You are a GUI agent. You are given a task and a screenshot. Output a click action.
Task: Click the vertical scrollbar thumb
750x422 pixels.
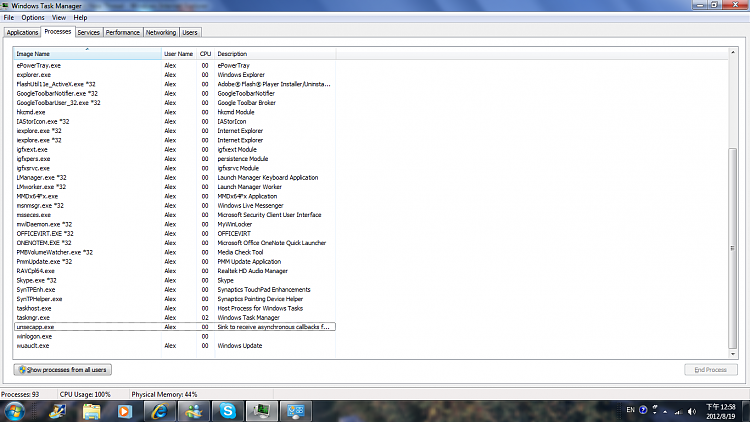click(x=733, y=248)
